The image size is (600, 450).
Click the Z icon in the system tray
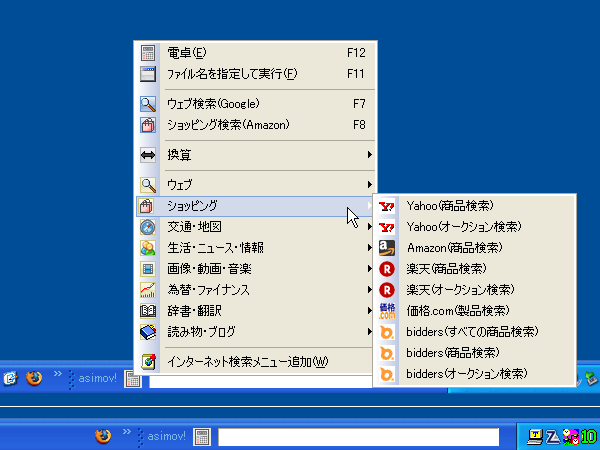coord(553,437)
